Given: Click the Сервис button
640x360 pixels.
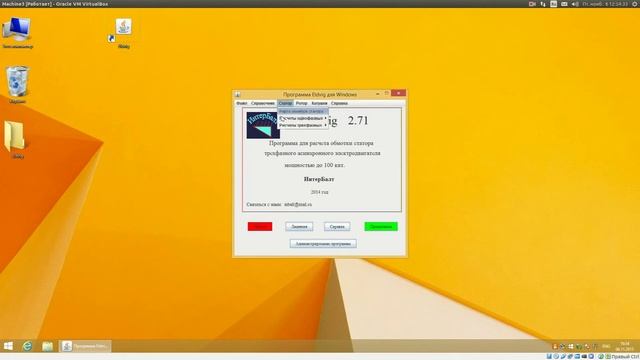Looking at the screenshot, I should pos(337,226).
